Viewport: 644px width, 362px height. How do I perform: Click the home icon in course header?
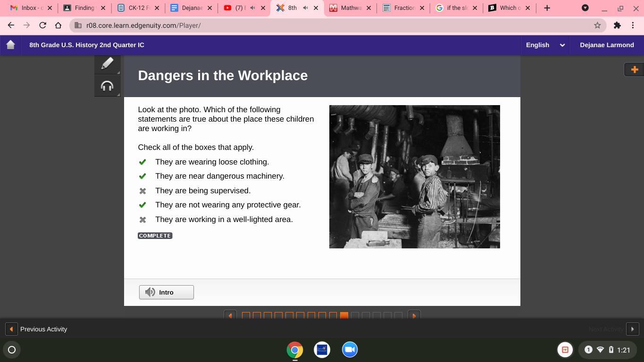10,45
